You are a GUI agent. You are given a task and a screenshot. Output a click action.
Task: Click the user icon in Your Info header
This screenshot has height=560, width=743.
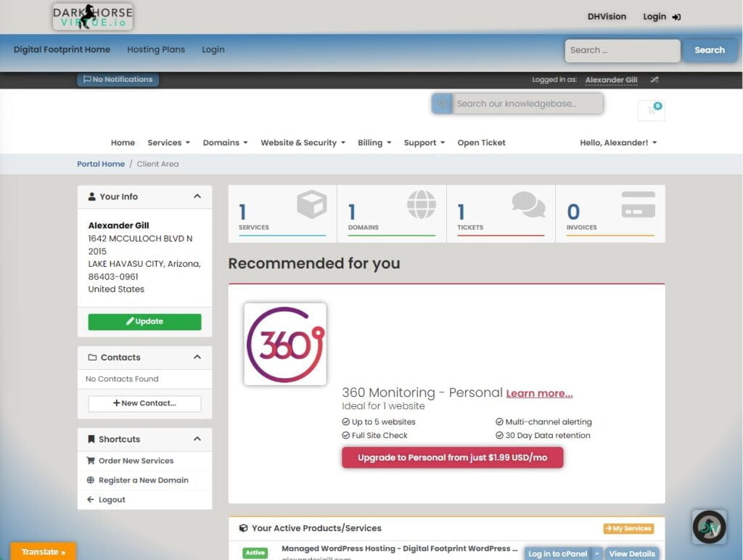(x=92, y=197)
